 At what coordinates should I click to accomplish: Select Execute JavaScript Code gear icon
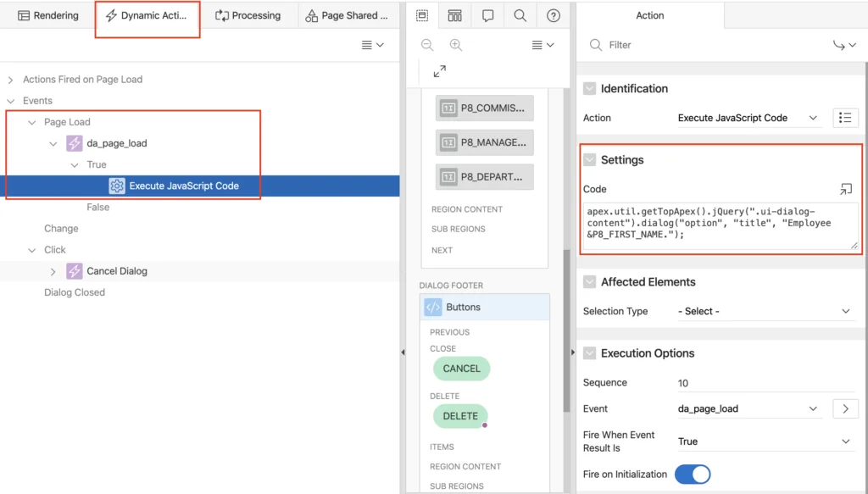[x=117, y=186]
